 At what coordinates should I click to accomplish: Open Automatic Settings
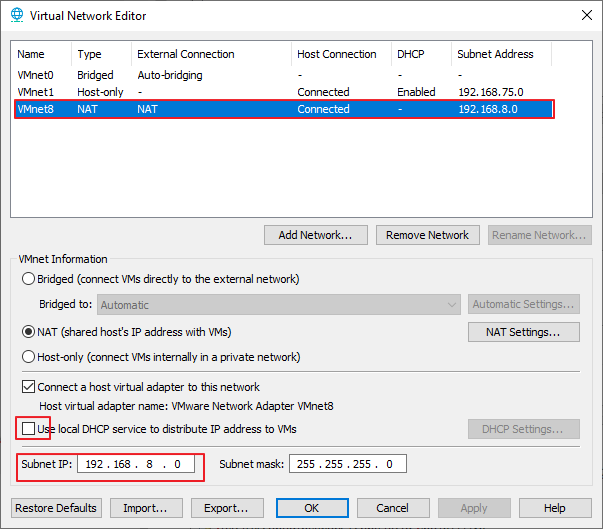[x=524, y=304]
